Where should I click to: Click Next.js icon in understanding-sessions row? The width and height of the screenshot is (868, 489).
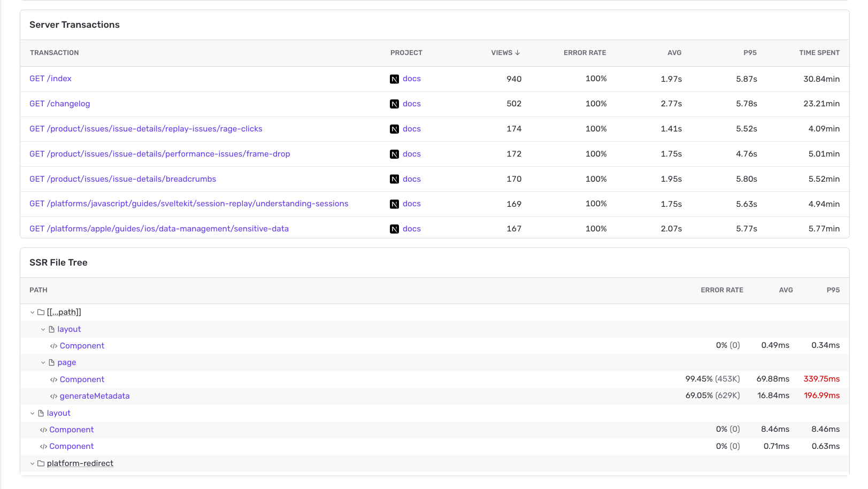tap(394, 204)
